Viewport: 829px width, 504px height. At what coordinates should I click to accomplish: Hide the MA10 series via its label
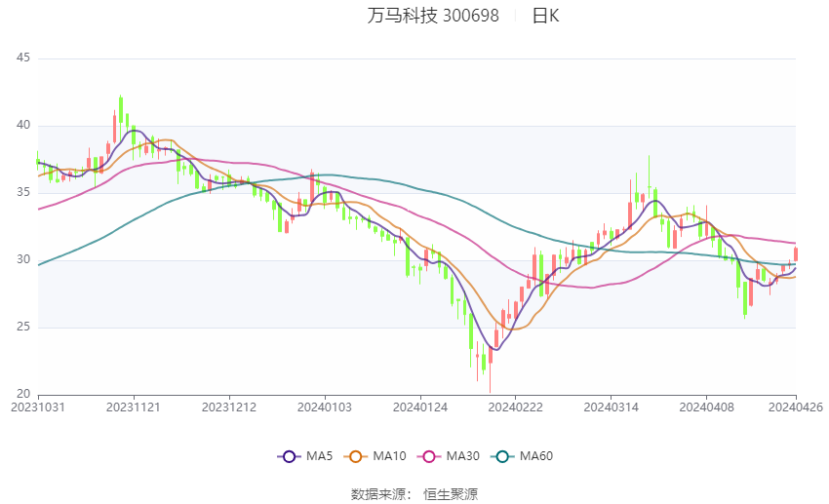(390, 456)
